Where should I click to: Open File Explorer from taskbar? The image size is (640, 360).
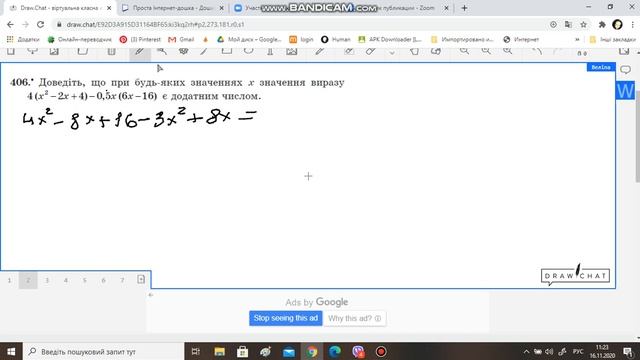pyautogui.click(x=220, y=351)
